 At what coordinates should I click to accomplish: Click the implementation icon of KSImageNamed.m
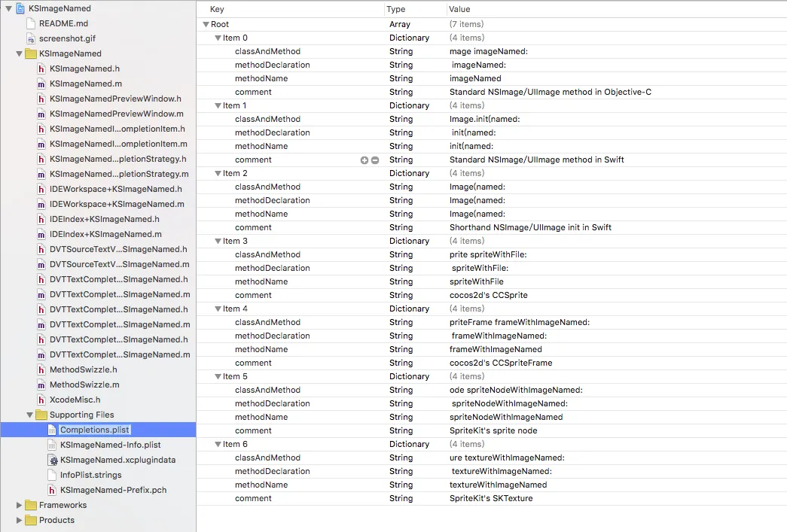tap(41, 84)
